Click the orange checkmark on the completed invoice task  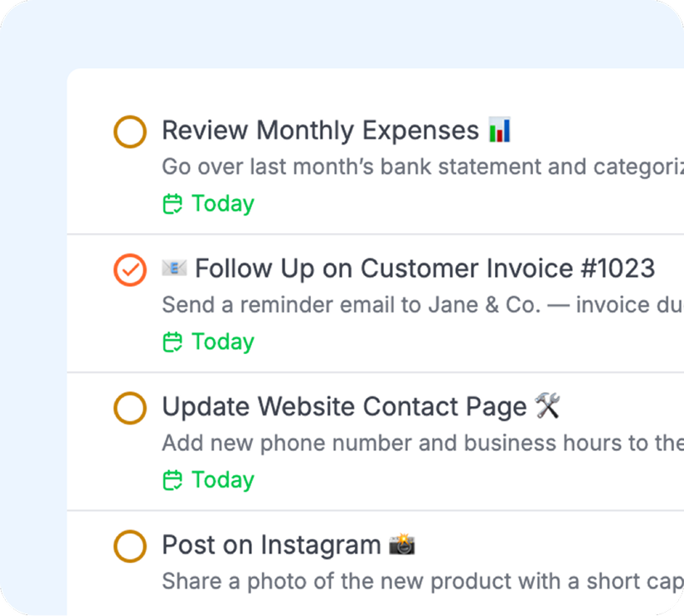point(130,268)
